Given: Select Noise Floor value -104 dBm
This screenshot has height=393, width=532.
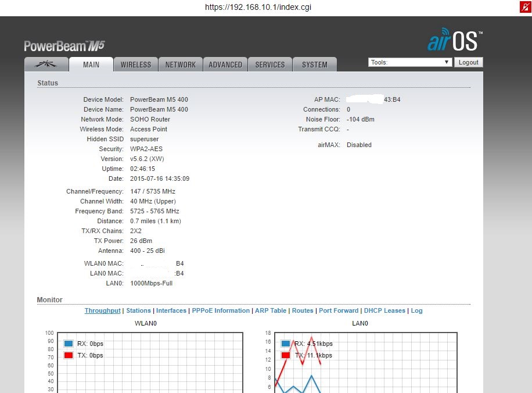Looking at the screenshot, I should click(x=360, y=119).
